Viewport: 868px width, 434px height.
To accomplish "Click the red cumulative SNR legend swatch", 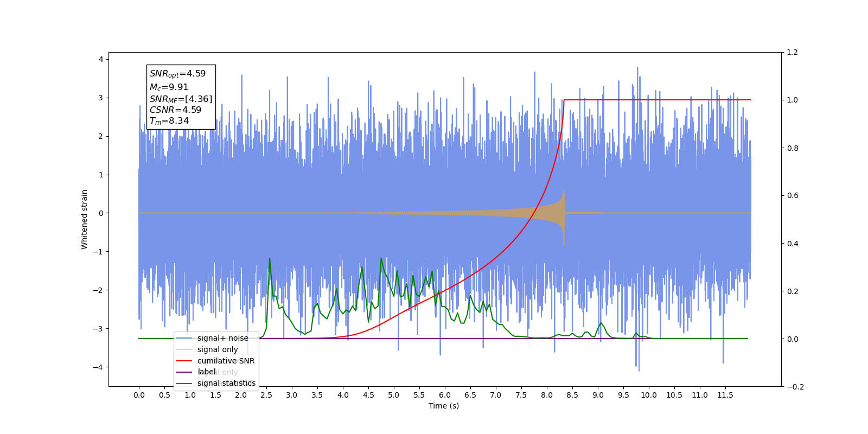I will point(184,361).
